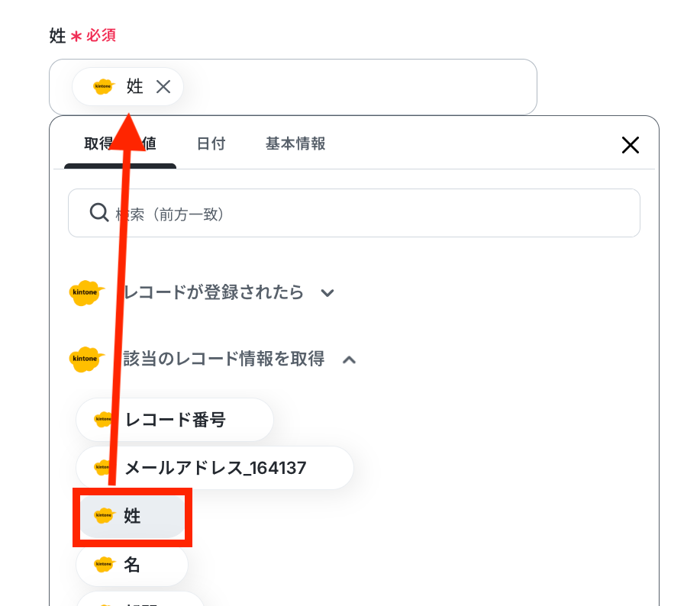Click kintone icon in the 姓 chip
The image size is (700, 606).
coord(104,86)
